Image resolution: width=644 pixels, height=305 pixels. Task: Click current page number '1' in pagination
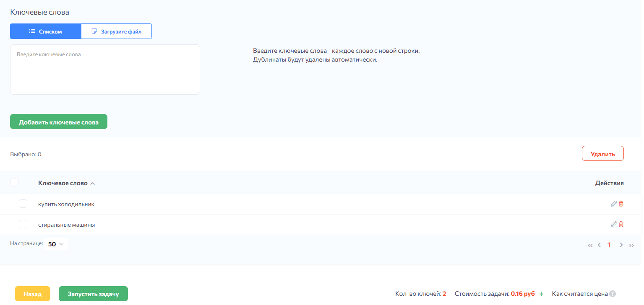pos(609,245)
